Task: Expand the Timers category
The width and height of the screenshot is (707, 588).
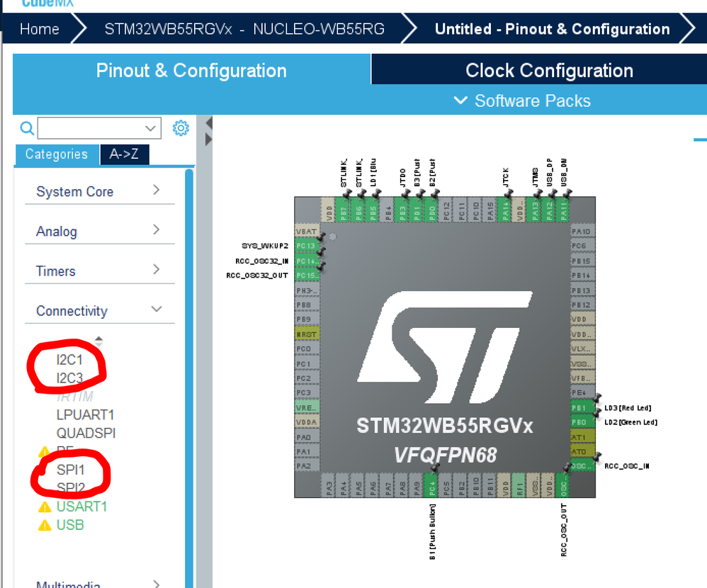Action: pyautogui.click(x=100, y=271)
